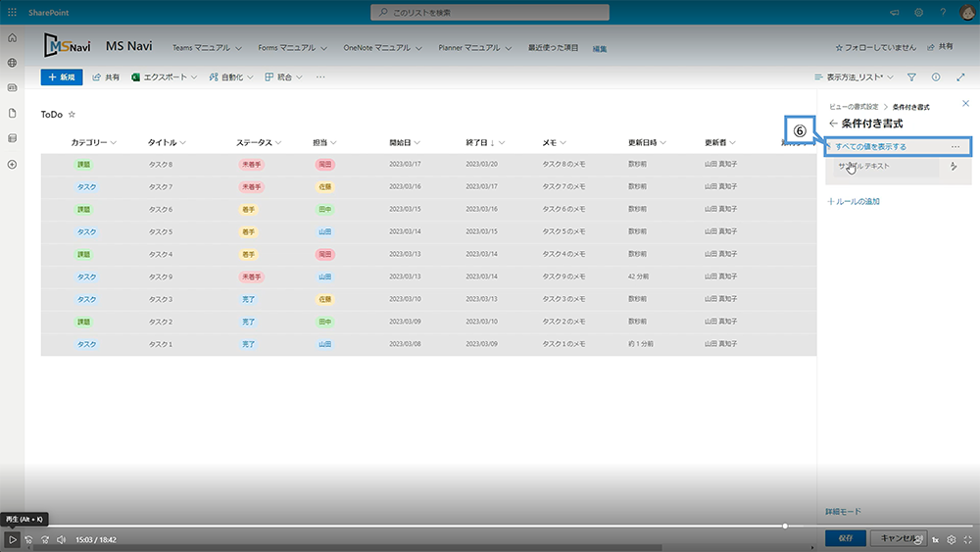Go back with arrow beside 条件付き書式

tap(833, 124)
